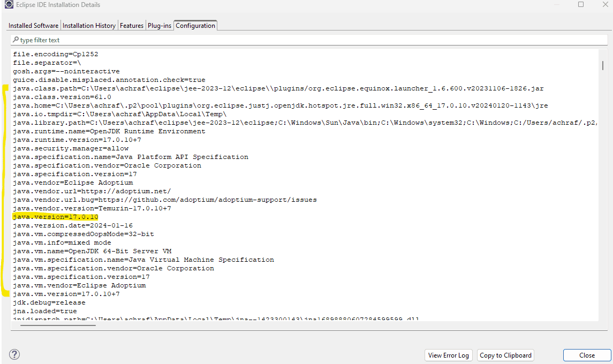This screenshot has width=613, height=364.
Task: Click java.vm.specification.vendor=Oracle Corporation line
Action: [x=113, y=269]
